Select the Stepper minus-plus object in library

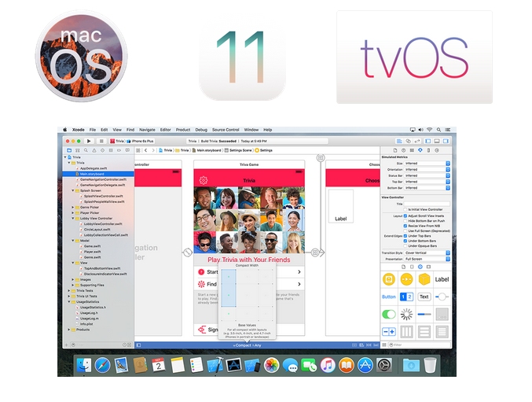point(389,332)
